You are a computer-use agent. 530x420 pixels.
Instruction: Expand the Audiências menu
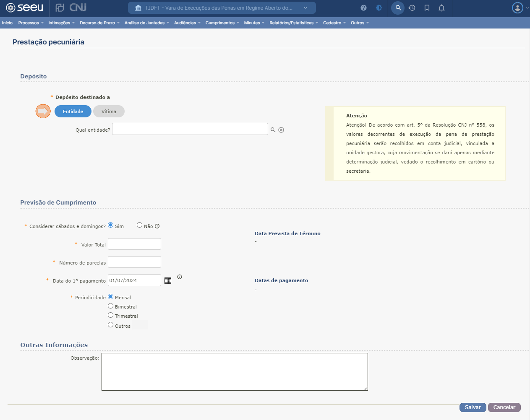(187, 23)
